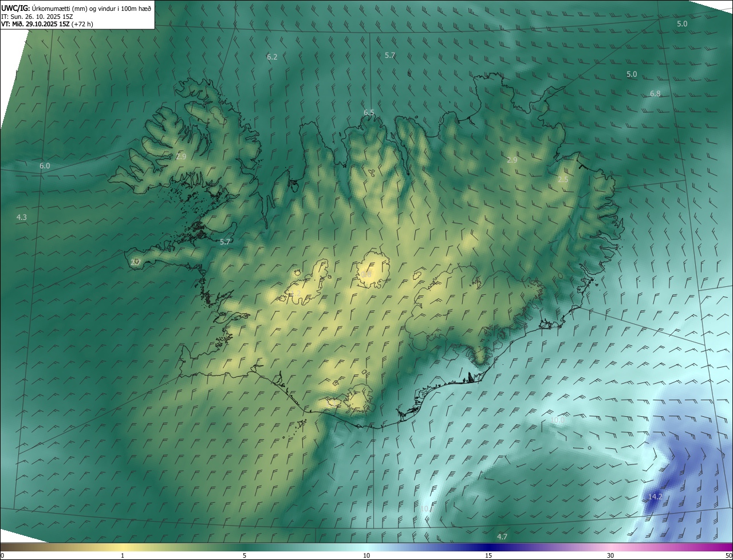Click the UWC/IG map title line
The image size is (733, 560).
pyautogui.click(x=76, y=8)
